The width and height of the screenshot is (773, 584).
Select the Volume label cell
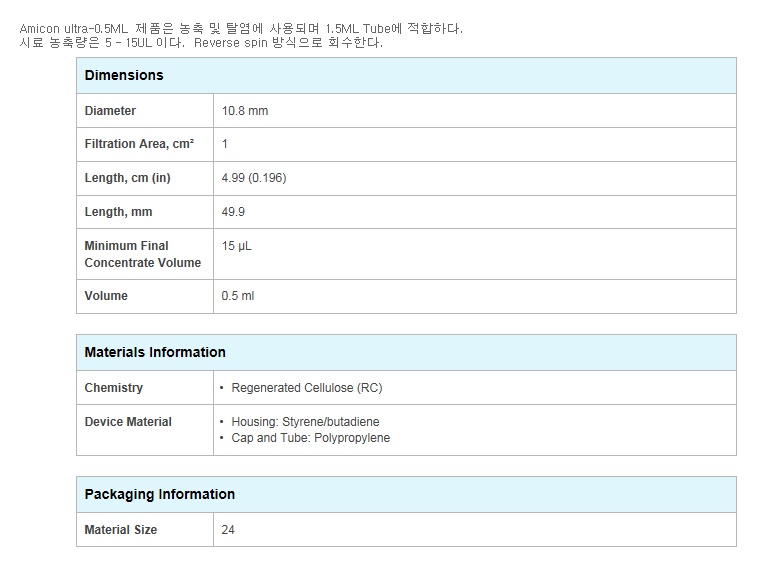pyautogui.click(x=145, y=296)
